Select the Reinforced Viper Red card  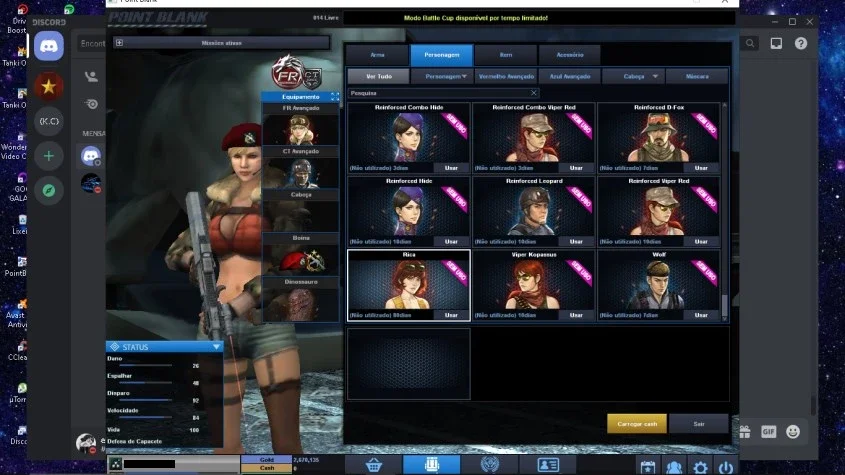659,211
